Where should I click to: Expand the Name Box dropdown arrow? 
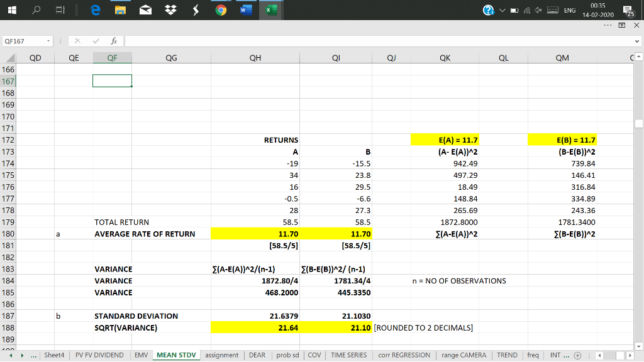[x=48, y=41]
